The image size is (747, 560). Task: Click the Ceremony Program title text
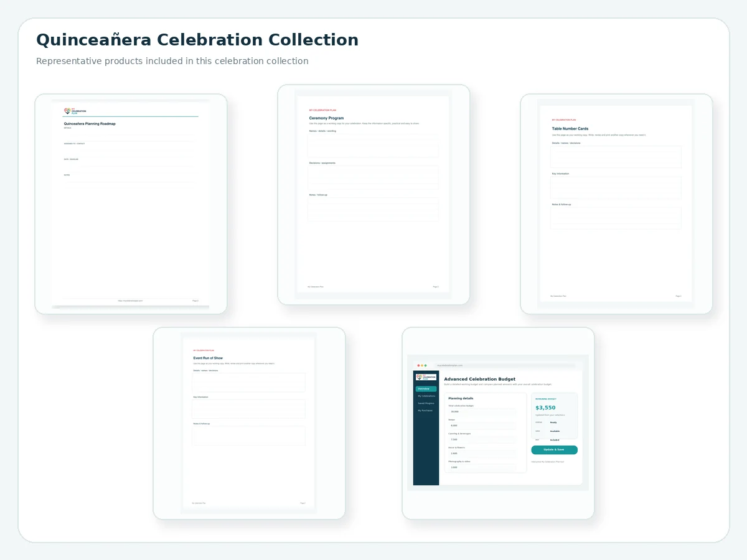tap(326, 118)
